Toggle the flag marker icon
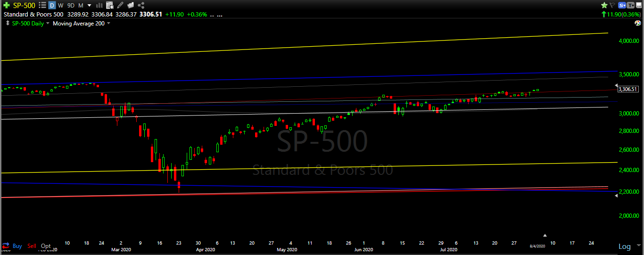 pos(612,5)
